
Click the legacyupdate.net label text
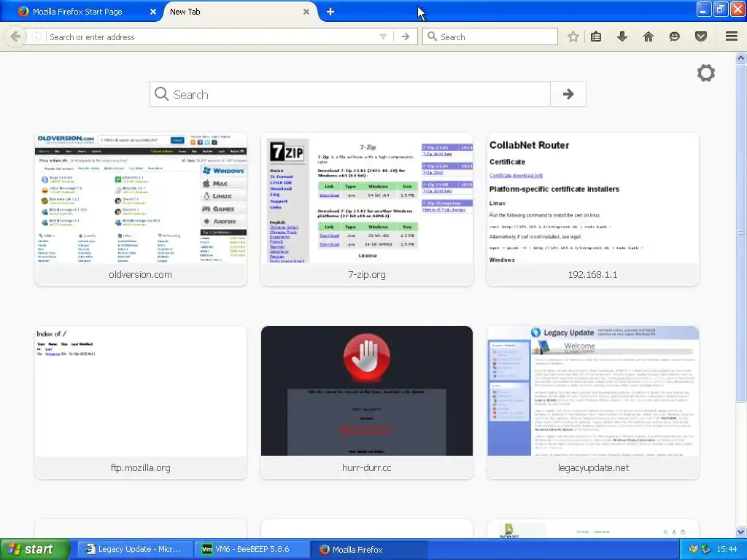tap(593, 468)
